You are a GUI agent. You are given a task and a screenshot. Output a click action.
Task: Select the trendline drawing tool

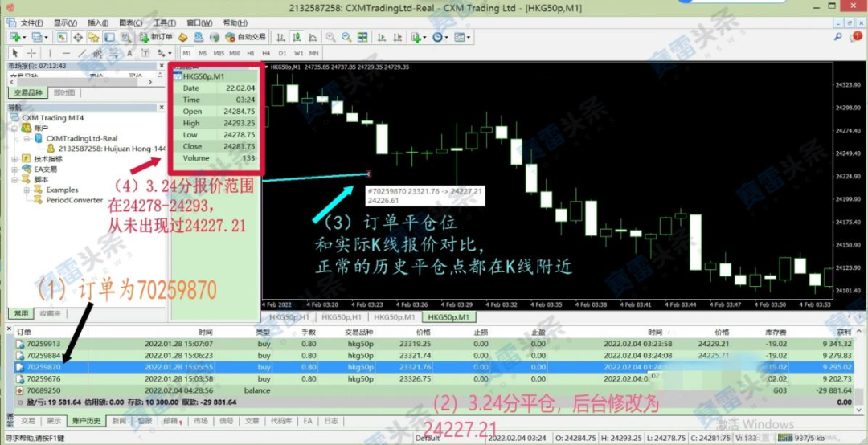(x=82, y=53)
